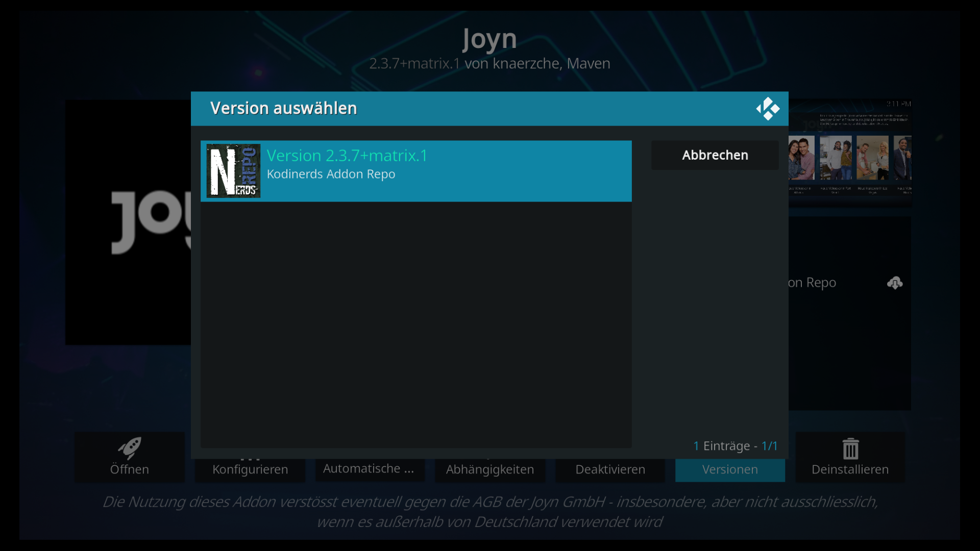980x551 pixels.
Task: Click the Konfigurieren button
Action: [250, 469]
